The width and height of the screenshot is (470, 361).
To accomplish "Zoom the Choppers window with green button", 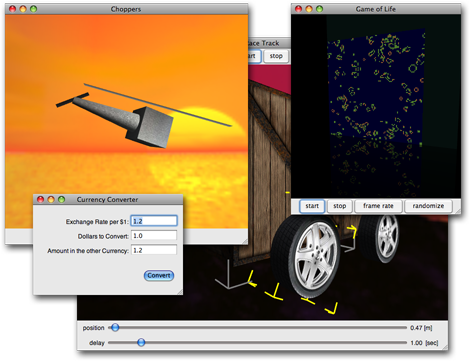I will (33, 9).
